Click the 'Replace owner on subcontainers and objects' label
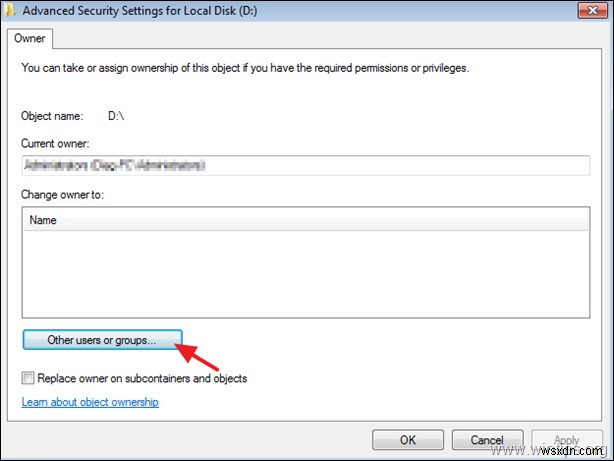The width and height of the screenshot is (614, 461). point(142,379)
